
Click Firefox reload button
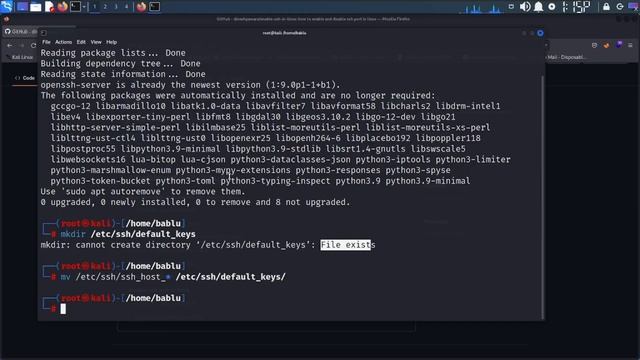pyautogui.click(x=33, y=45)
